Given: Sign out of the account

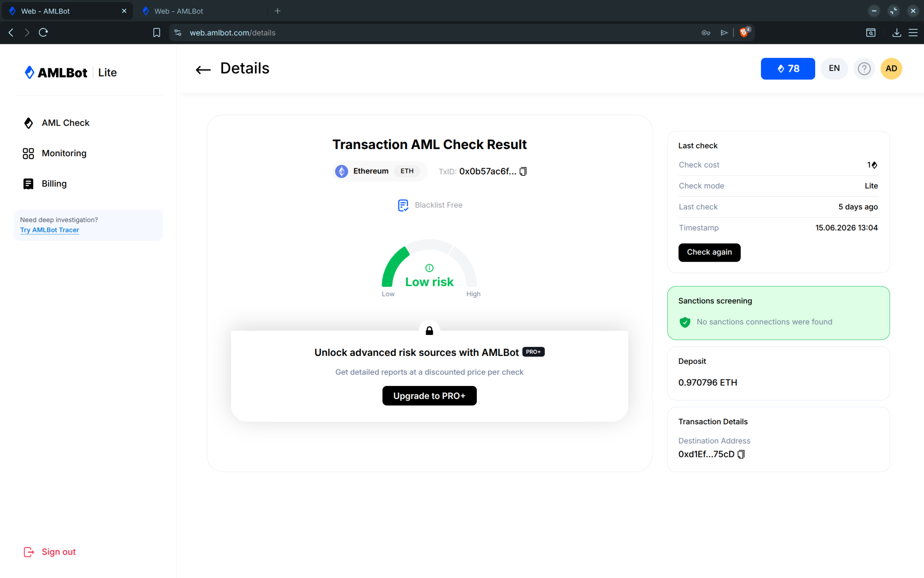Looking at the screenshot, I should (x=50, y=552).
